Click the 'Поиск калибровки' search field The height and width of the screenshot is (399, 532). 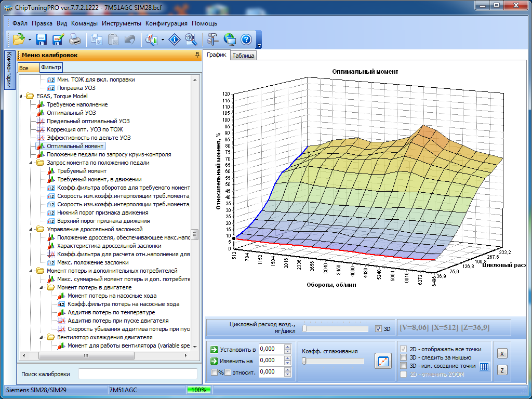[x=138, y=374]
